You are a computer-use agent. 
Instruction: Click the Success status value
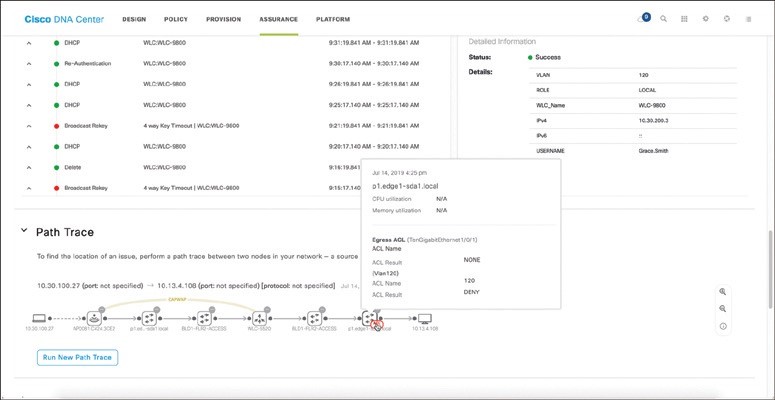point(548,57)
